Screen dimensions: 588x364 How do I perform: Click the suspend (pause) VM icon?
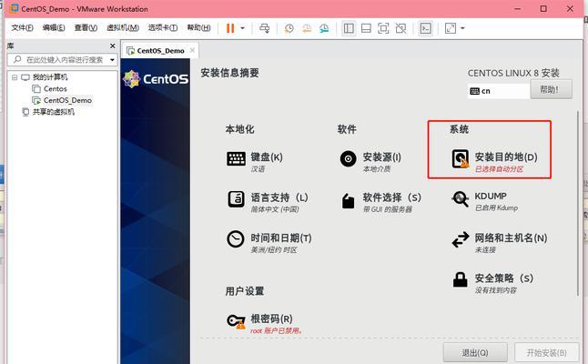[x=230, y=28]
